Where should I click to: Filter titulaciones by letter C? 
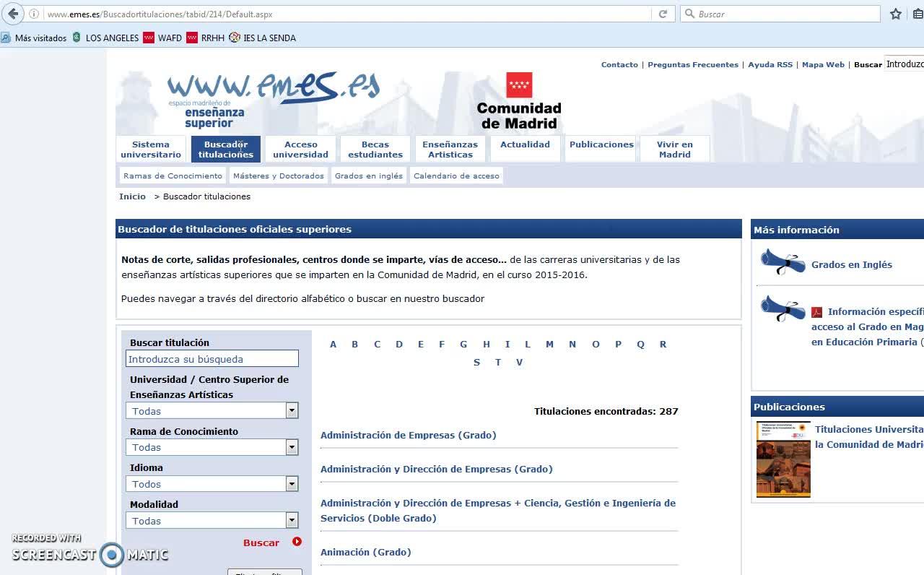pyautogui.click(x=377, y=344)
